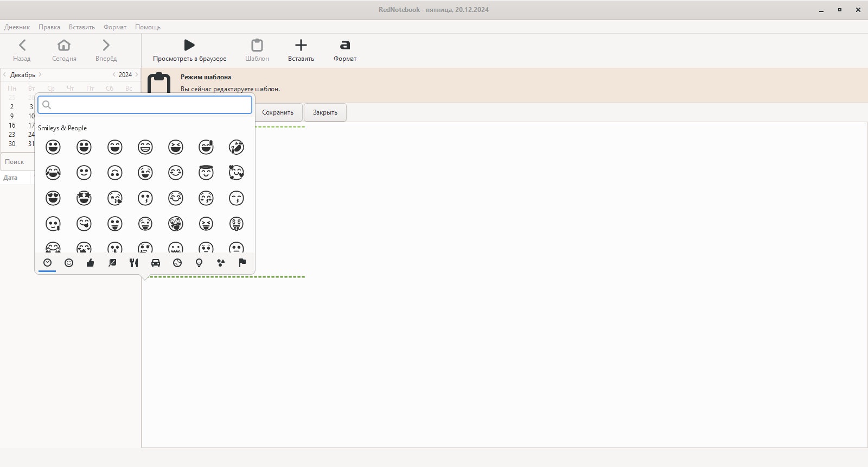
Task: Select day 16 in the calendar
Action: coord(12,125)
